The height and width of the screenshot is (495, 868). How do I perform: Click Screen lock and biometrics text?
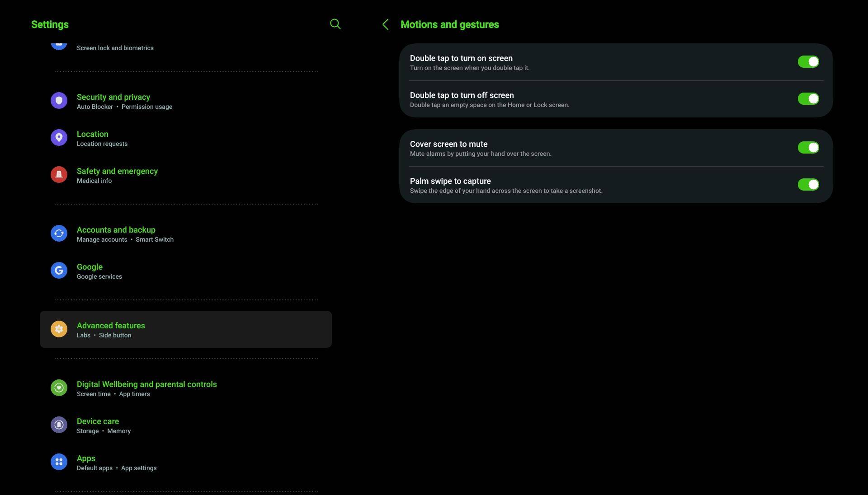115,48
